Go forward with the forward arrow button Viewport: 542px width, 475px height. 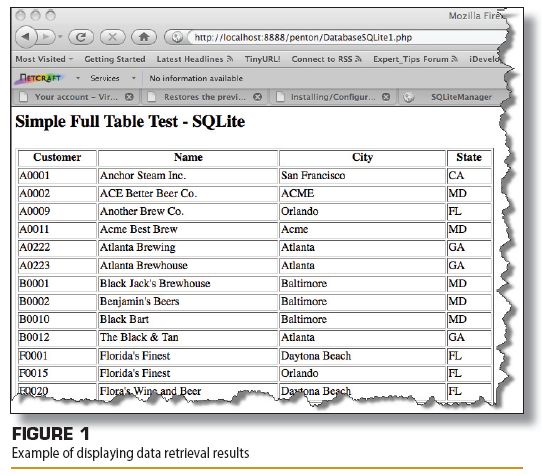(46, 37)
